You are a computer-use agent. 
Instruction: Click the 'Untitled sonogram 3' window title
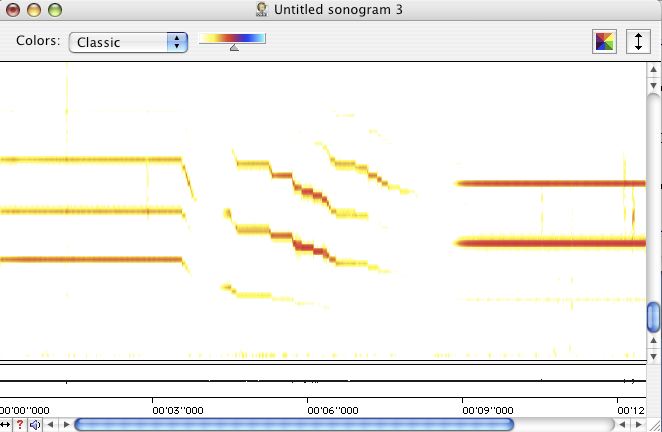click(338, 10)
